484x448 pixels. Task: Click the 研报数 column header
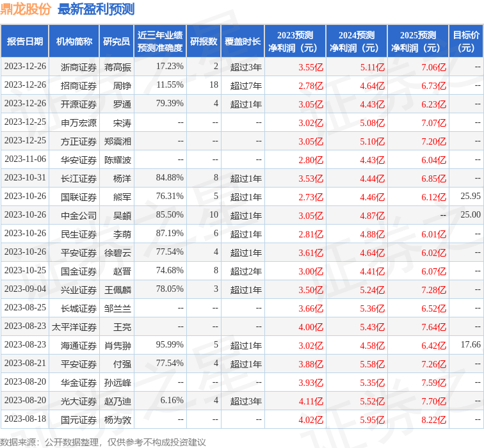(x=204, y=42)
